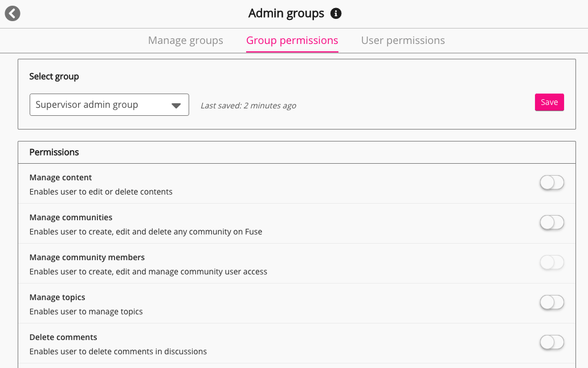The height and width of the screenshot is (368, 588).
Task: Open the Supervisor admin group dropdown
Action: [x=109, y=105]
